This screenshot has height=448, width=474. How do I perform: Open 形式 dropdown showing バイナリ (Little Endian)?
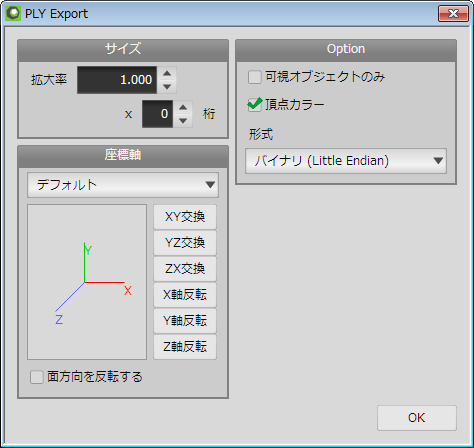point(346,161)
